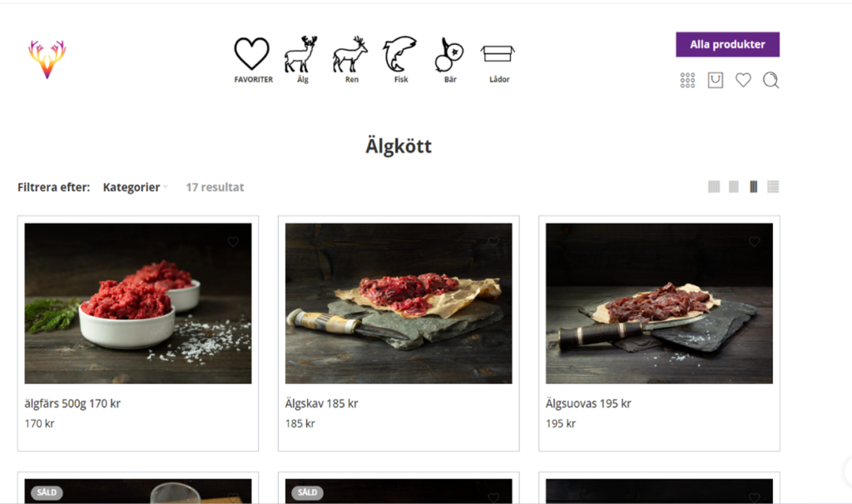The image size is (852, 504).
Task: Toggle favorite heart on Älgsuovas product
Action: point(754,242)
